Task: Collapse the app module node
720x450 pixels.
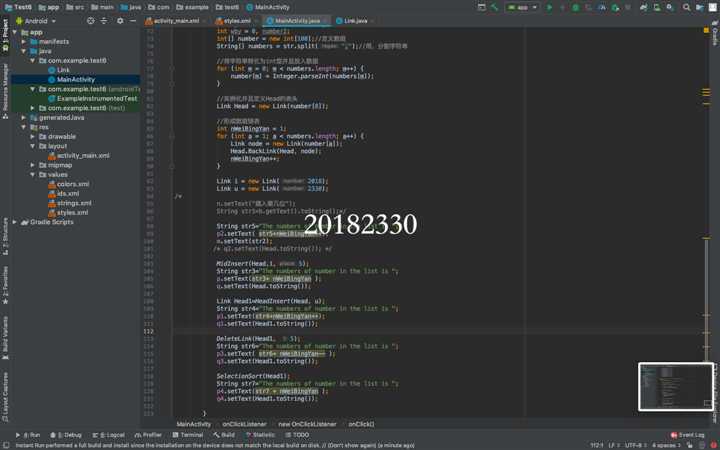Action: pos(15,32)
